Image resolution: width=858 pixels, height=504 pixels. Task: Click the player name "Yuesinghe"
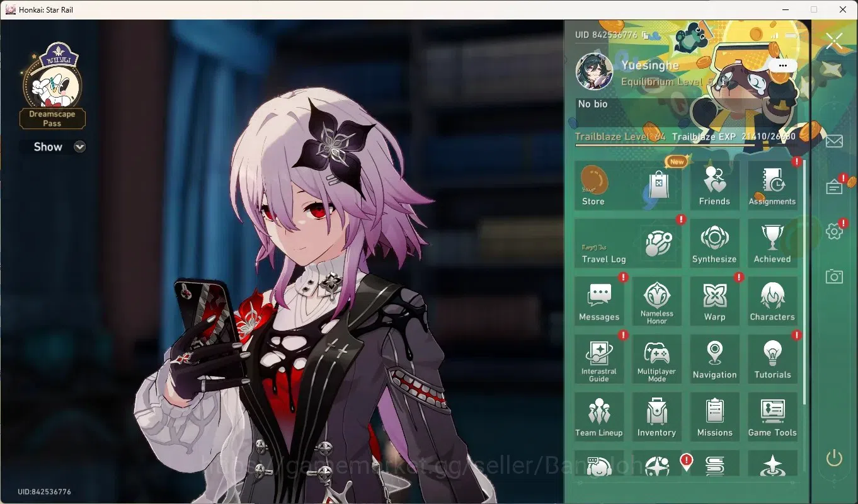point(650,65)
